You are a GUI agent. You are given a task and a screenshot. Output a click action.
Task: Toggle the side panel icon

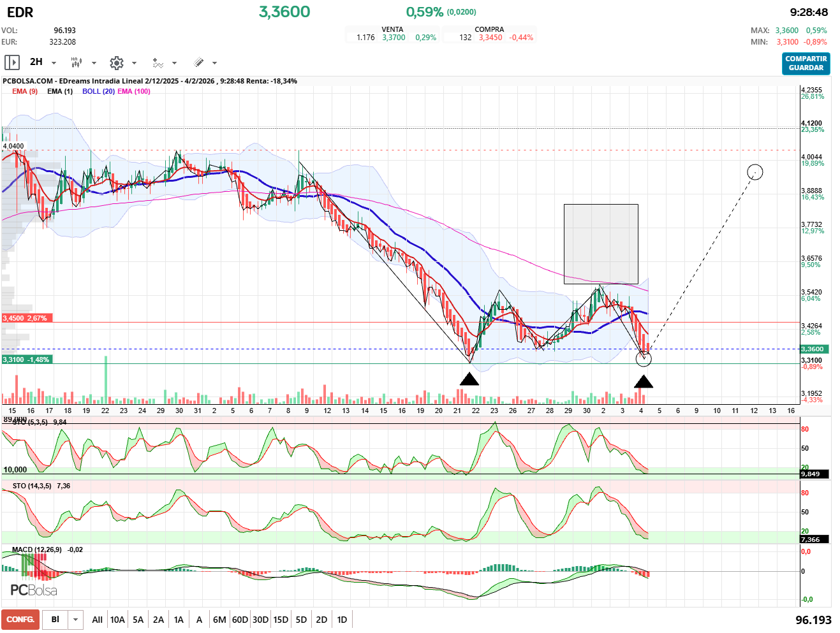coord(11,62)
